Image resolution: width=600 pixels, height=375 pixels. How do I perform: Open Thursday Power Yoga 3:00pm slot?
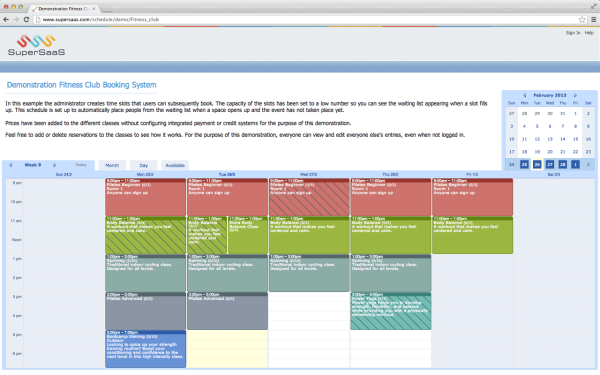coord(391,311)
